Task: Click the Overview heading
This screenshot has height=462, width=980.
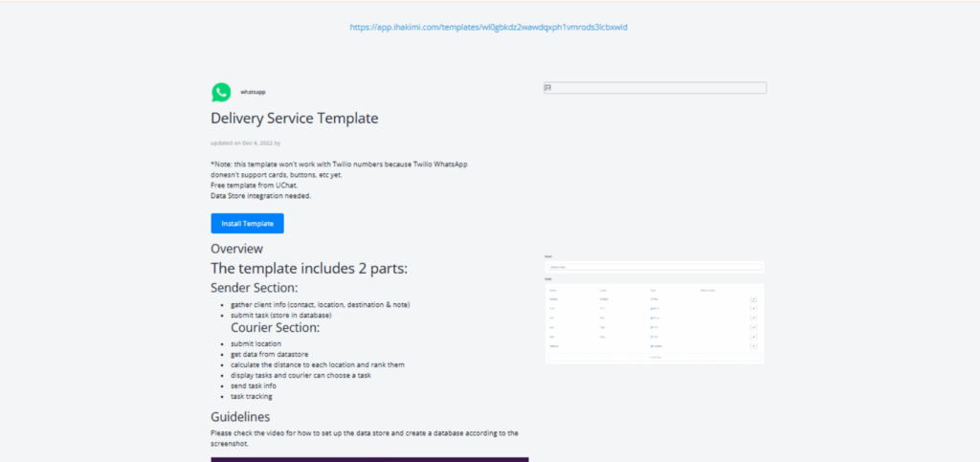Action: coord(236,249)
